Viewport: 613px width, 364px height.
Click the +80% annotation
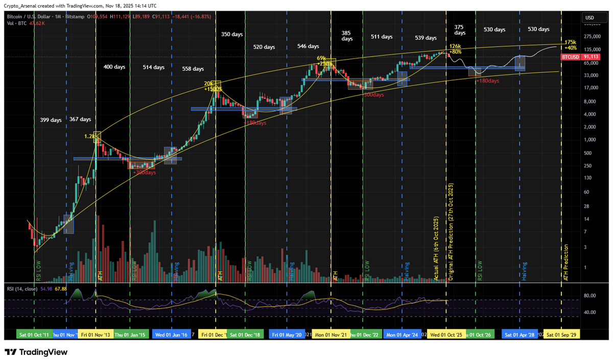[x=456, y=52]
